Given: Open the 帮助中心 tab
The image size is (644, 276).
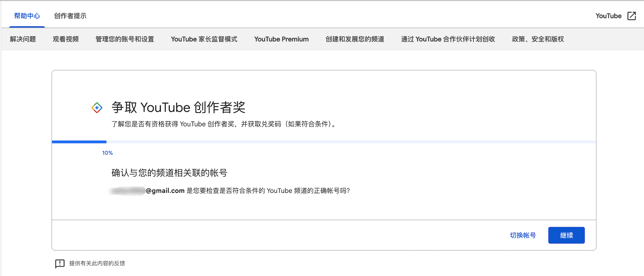Looking at the screenshot, I should [27, 16].
